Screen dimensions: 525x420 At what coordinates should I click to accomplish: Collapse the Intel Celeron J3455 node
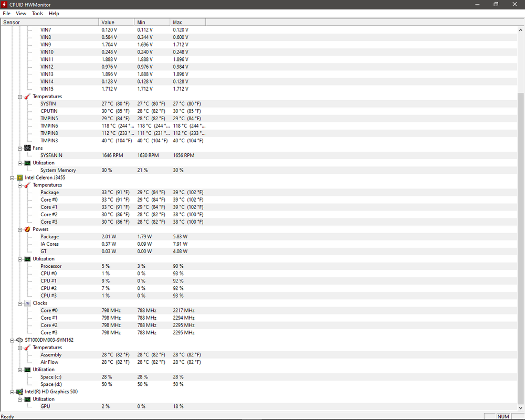click(x=12, y=178)
